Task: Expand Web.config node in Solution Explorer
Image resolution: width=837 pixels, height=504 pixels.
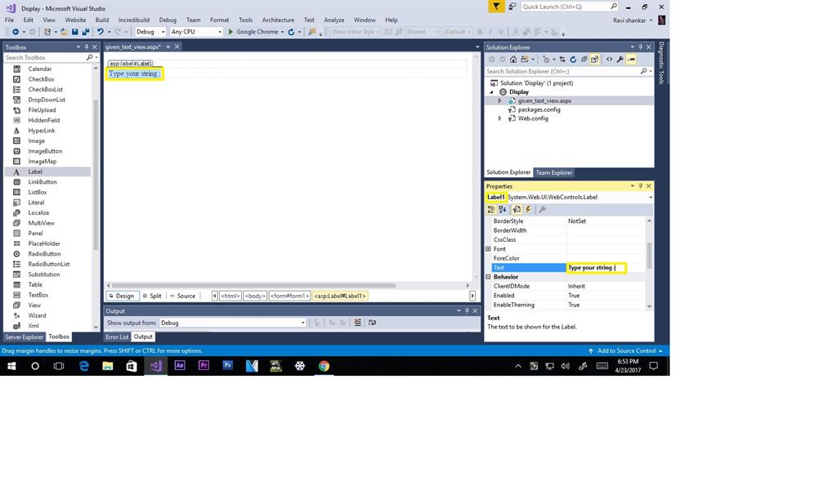Action: (x=500, y=118)
